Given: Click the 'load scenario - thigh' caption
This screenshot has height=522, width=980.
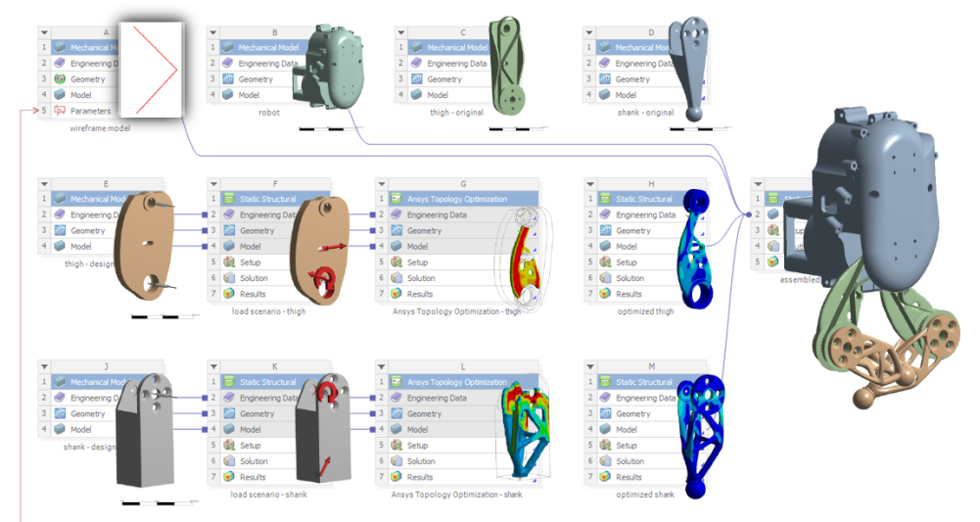Looking at the screenshot, I should [269, 311].
